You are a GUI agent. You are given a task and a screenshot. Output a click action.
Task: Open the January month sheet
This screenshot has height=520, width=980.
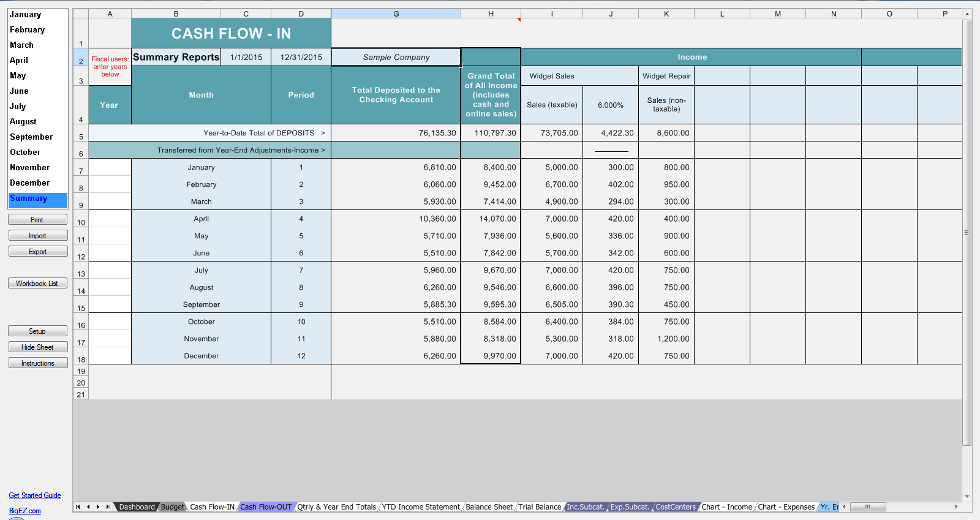[37, 14]
